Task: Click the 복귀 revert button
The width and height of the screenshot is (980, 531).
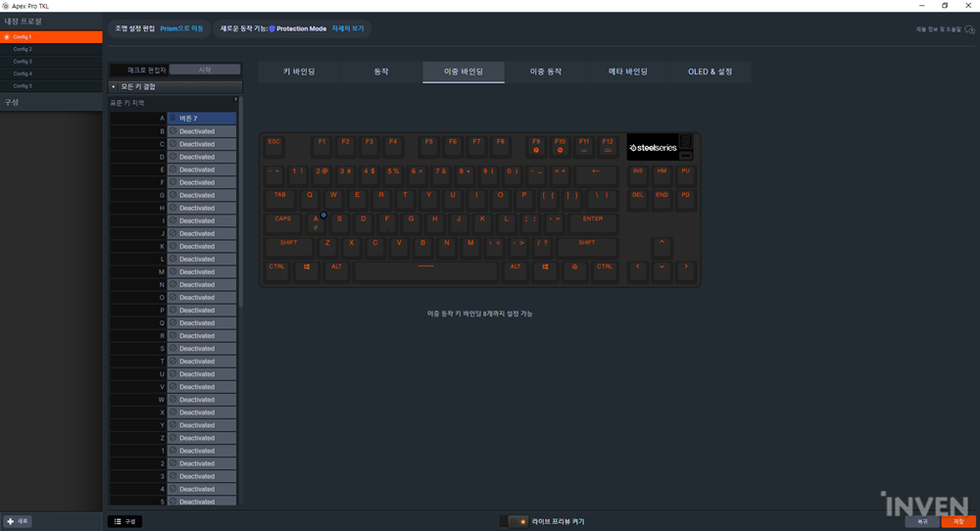Action: (922, 521)
